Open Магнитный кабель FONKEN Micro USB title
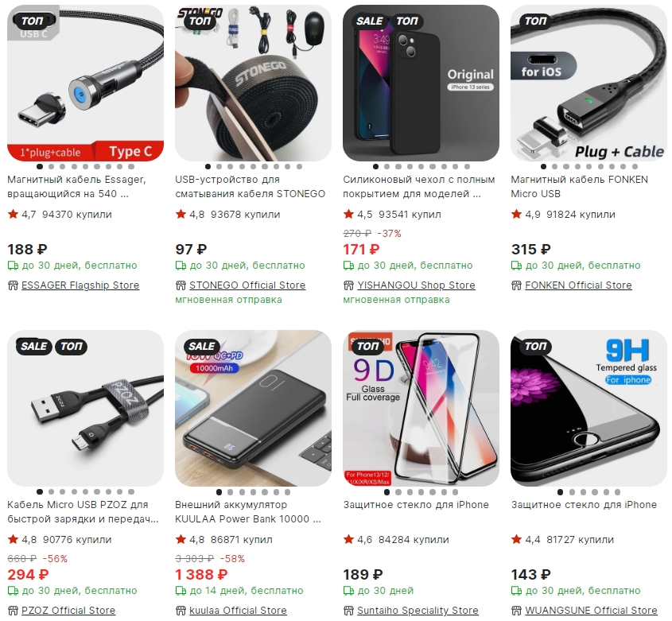This screenshot has height=621, width=672. 579,186
